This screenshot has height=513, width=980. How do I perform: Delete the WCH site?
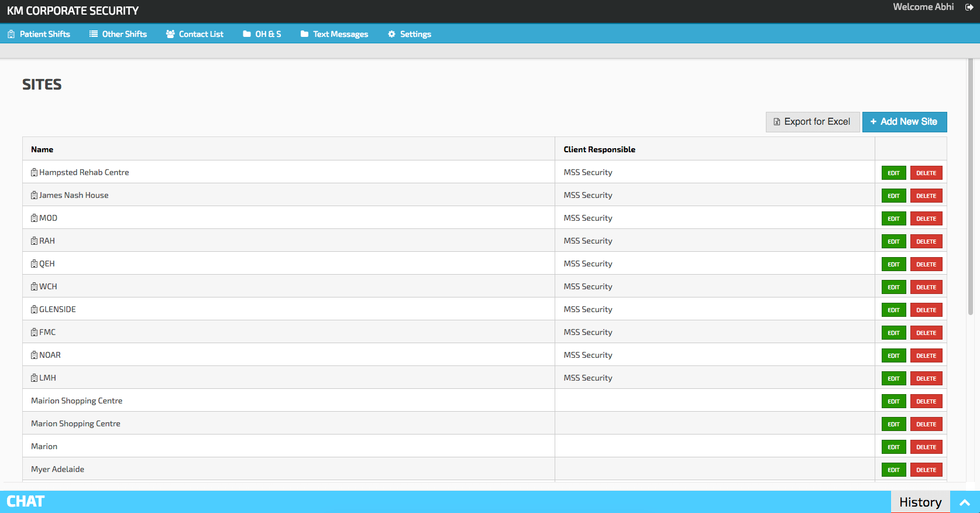pos(926,287)
